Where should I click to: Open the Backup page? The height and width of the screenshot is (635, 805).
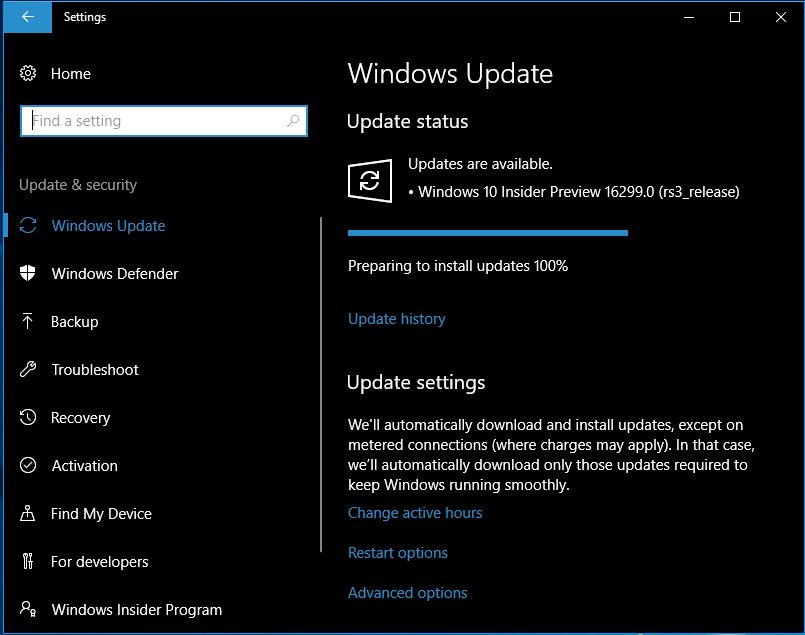(x=74, y=322)
